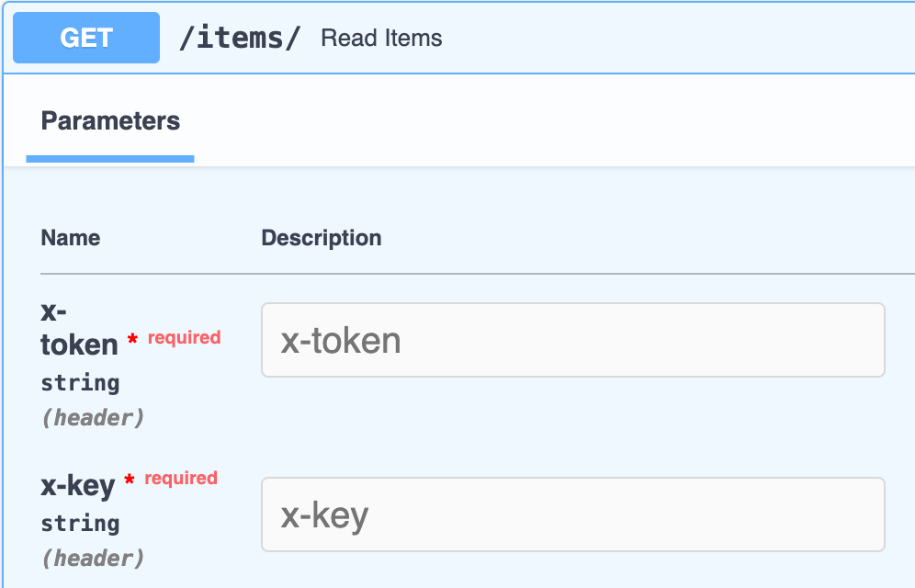915x588 pixels.
Task: Click the Description column header
Action: [x=321, y=237]
